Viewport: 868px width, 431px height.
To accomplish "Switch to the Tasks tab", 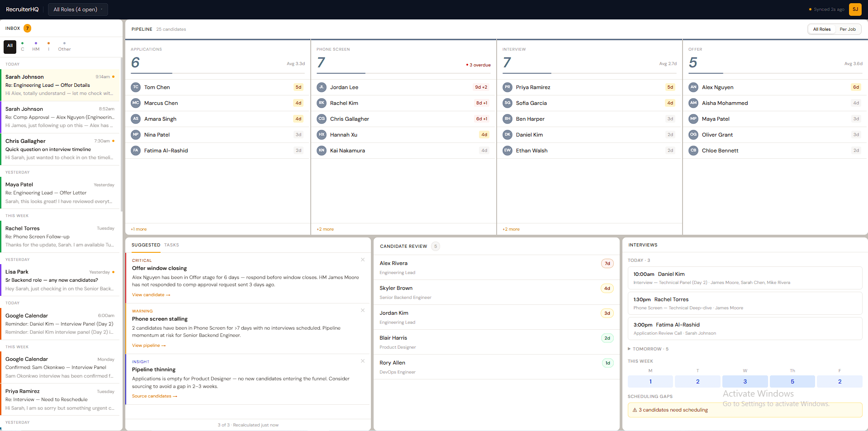I will coord(171,245).
